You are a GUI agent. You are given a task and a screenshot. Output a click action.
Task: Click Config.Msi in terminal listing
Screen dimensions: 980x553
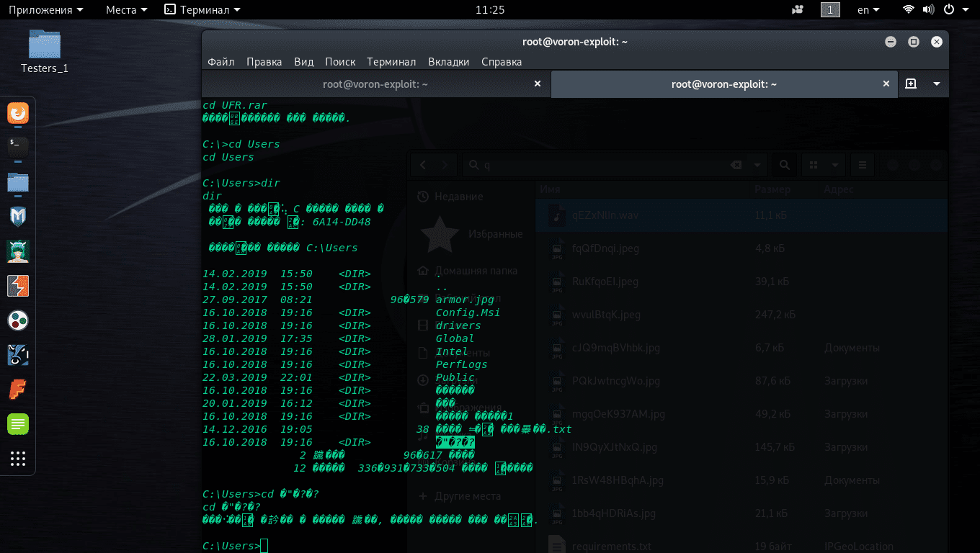pyautogui.click(x=468, y=313)
